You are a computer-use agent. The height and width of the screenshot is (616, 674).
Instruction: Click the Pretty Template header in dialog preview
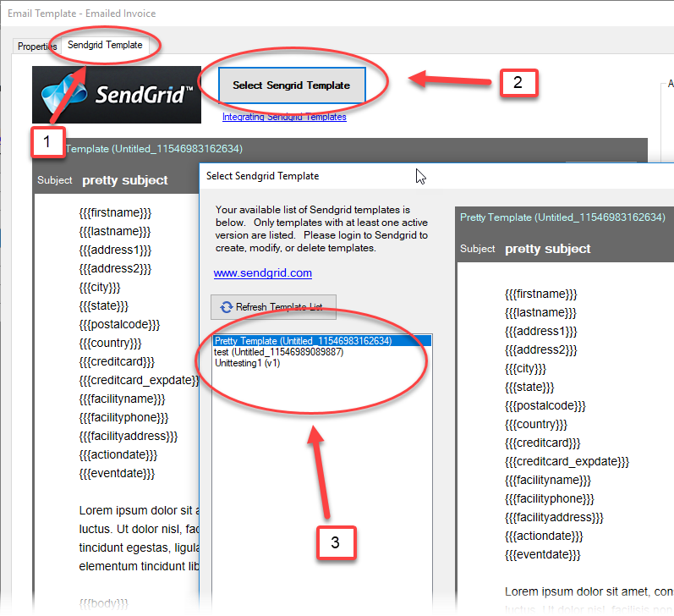pos(562,217)
